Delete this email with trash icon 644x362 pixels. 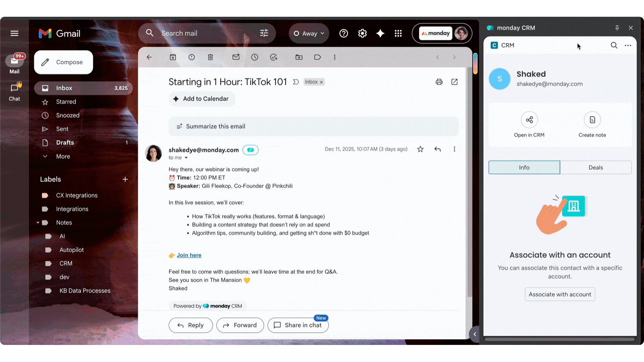[x=210, y=57]
